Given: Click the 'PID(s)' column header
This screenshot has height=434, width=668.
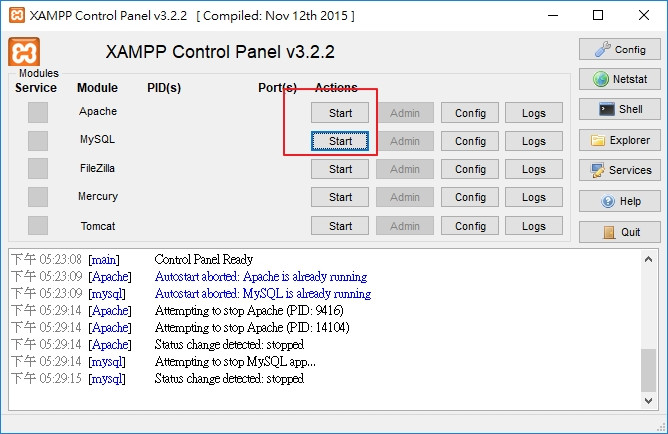Looking at the screenshot, I should coord(164,88).
